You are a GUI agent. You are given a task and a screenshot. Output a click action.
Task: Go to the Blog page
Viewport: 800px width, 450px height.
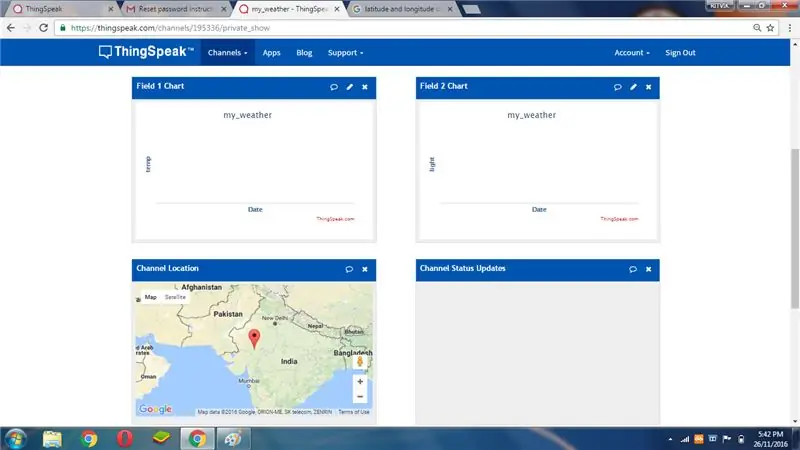(x=304, y=53)
